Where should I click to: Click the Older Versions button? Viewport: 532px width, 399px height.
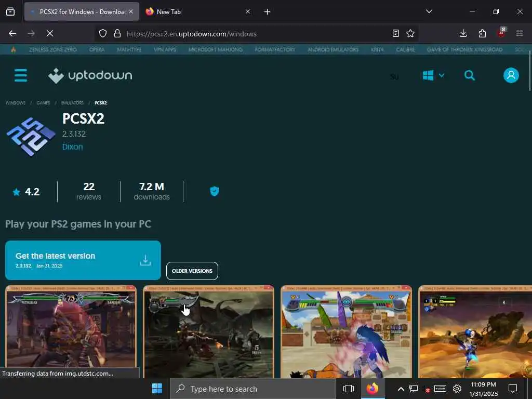(x=192, y=271)
